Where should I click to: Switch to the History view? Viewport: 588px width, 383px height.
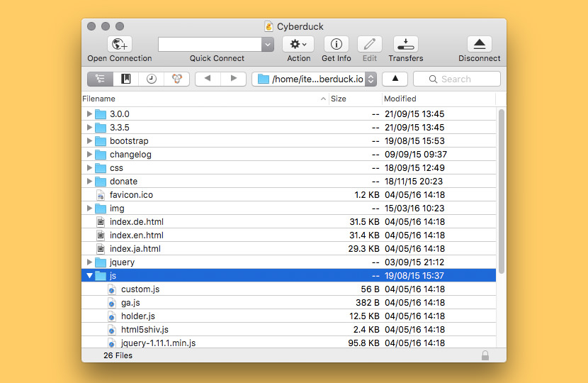tap(151, 79)
